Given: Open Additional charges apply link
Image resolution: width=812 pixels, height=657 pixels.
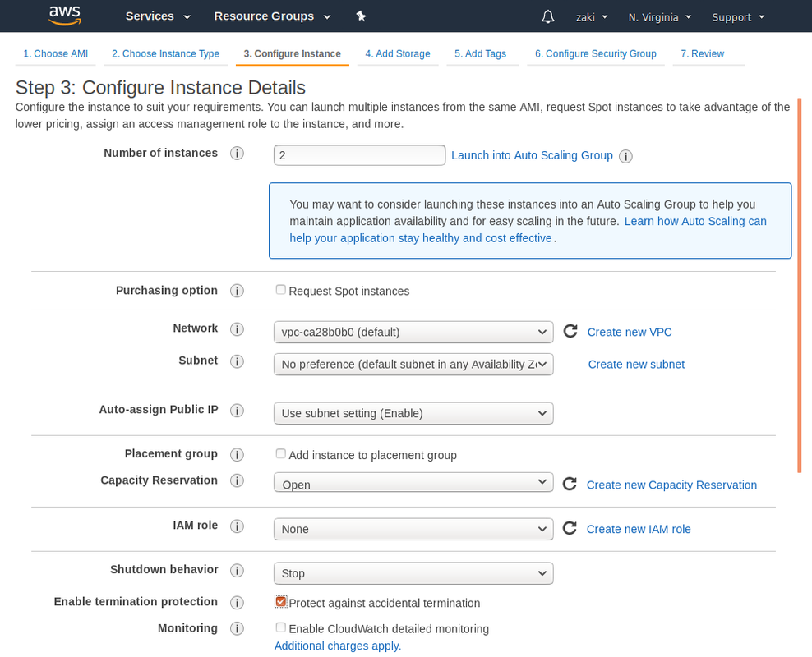Looking at the screenshot, I should pos(338,646).
